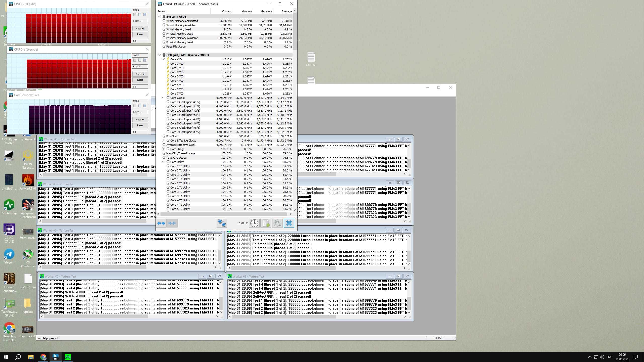The width and height of the screenshot is (644, 362).
Task: Click the collapse columns inward arrows button in HWiNFO
Action: pos(172,223)
